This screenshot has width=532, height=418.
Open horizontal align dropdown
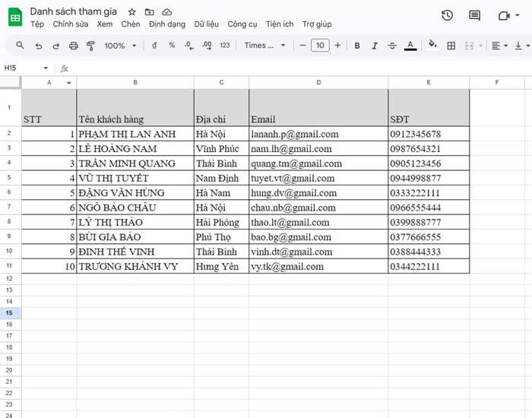pyautogui.click(x=499, y=46)
